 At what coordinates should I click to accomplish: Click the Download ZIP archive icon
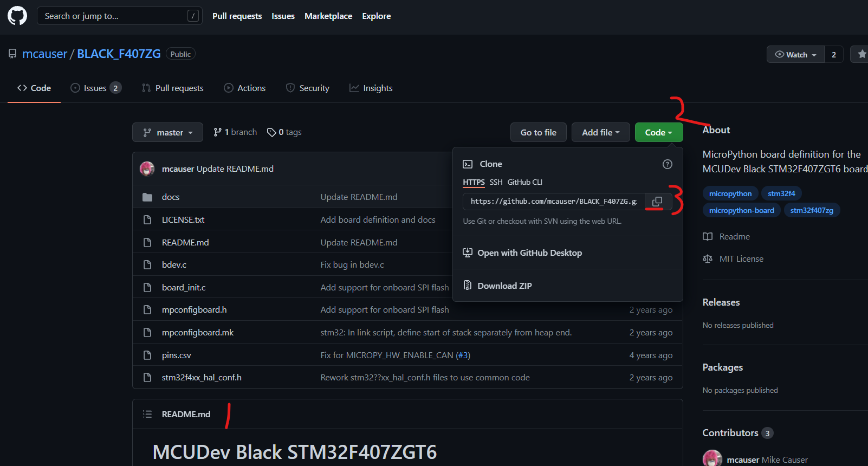pyautogui.click(x=468, y=286)
